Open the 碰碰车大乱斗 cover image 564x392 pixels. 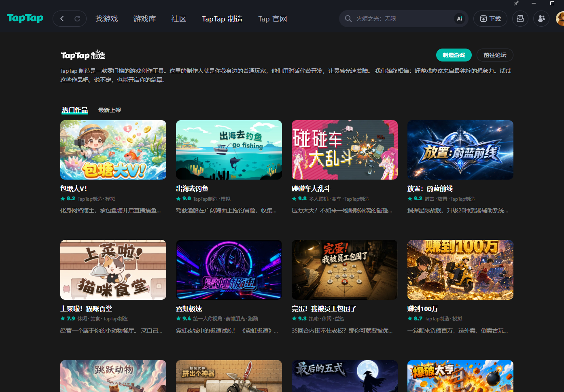[345, 150]
